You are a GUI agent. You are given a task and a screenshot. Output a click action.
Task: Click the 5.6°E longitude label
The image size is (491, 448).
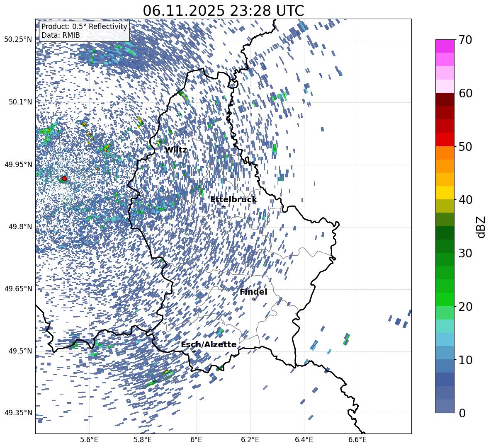89,440
